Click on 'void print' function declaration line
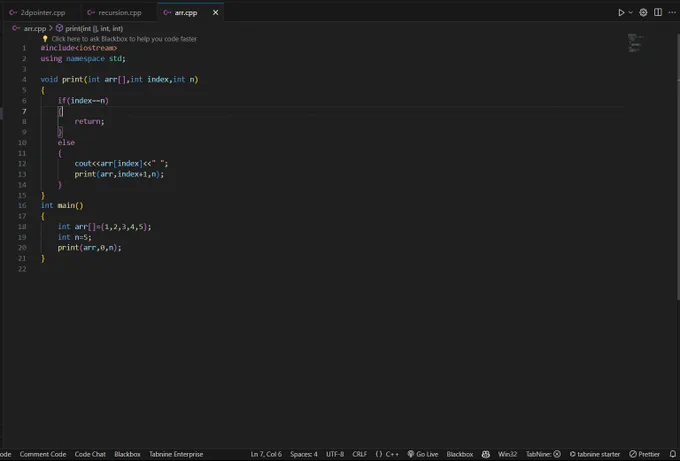 point(119,79)
